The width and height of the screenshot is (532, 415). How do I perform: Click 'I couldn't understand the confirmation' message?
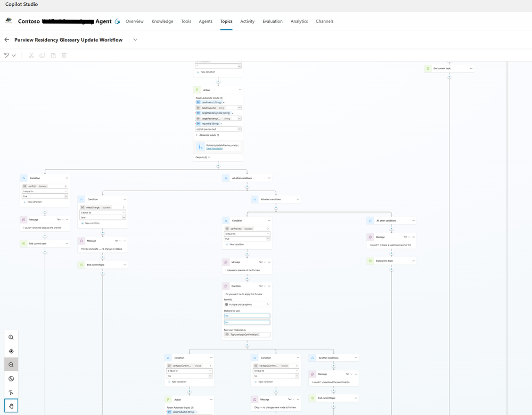coord(331,382)
